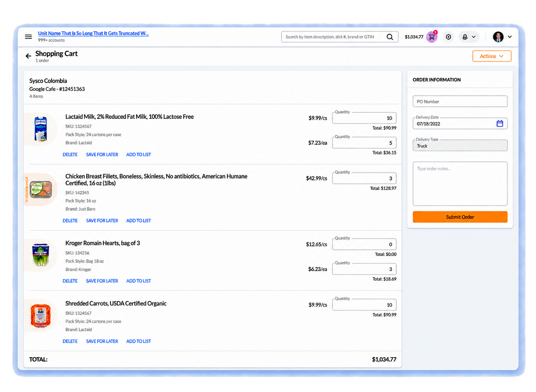Edit Romain Hearts case quantity of 0
The width and height of the screenshot is (536, 392).
pos(364,244)
